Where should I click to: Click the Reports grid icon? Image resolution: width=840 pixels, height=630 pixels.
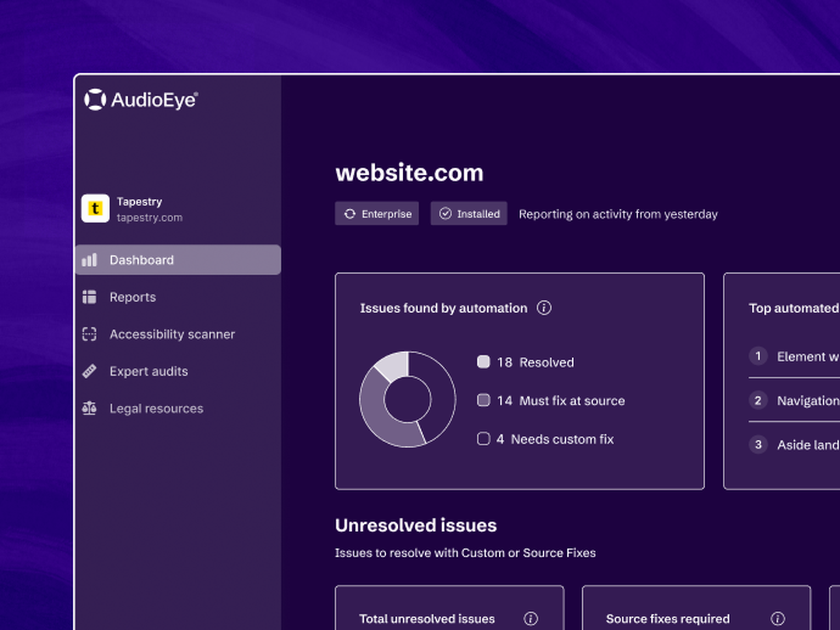(x=89, y=297)
